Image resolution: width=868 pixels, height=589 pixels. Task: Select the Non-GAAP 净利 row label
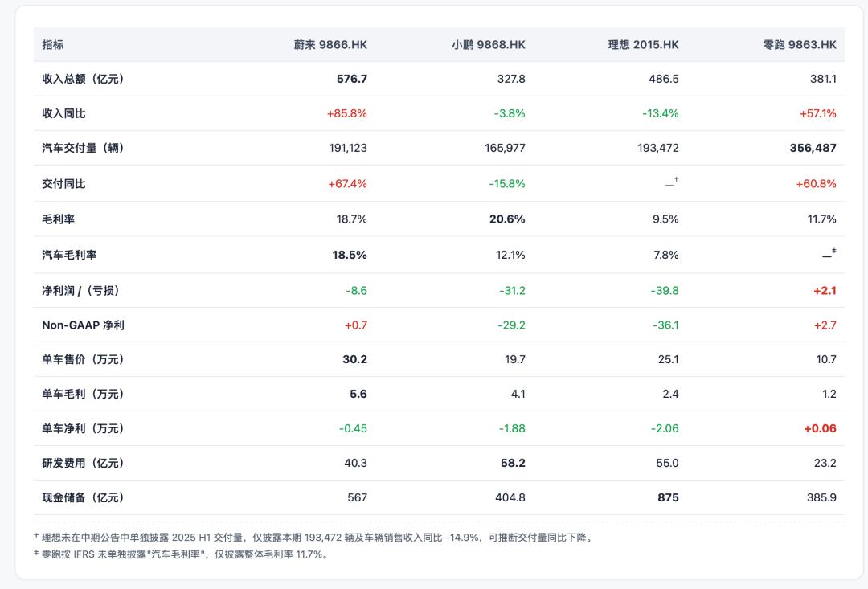coord(83,325)
